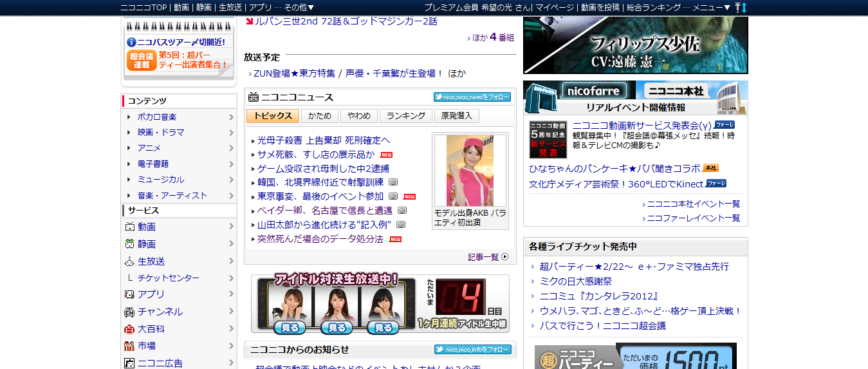Click the ニコニコ動画5周年記念 event thumbnail icon
868x369 pixels.
[x=548, y=140]
